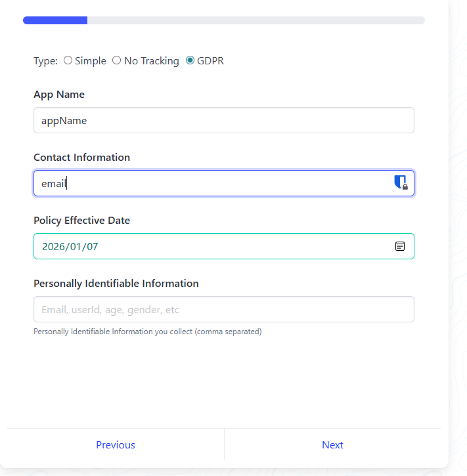Open the calendar picker icon
Image resolution: width=467 pixels, height=476 pixels.
pyautogui.click(x=399, y=246)
